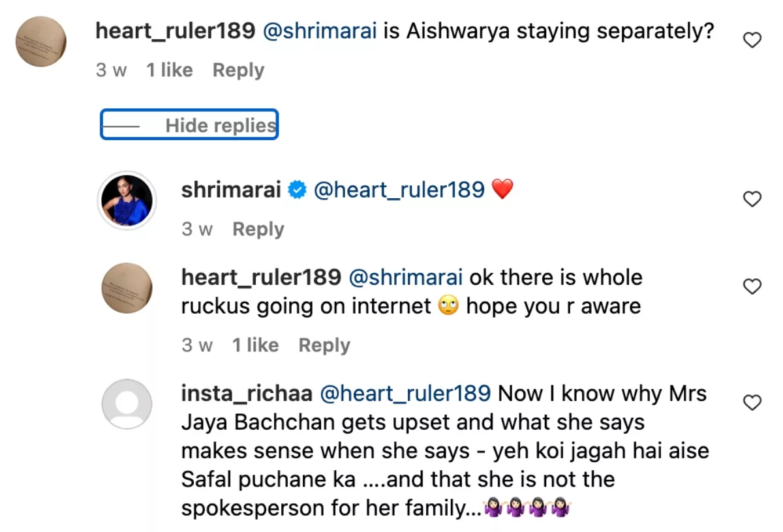783x532 pixels.
Task: Like the 'whole ruckus going on' comment
Action: coord(752,286)
